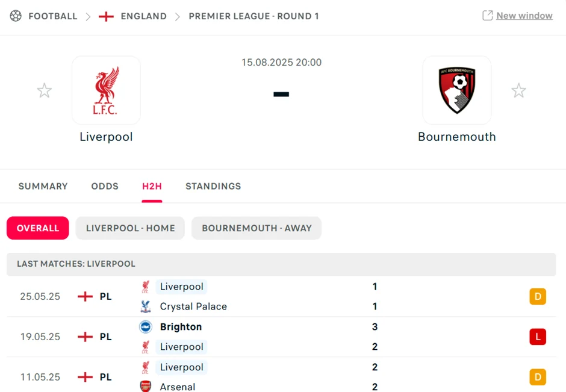Click the red L result badge
This screenshot has height=392, width=566.
[x=538, y=337]
